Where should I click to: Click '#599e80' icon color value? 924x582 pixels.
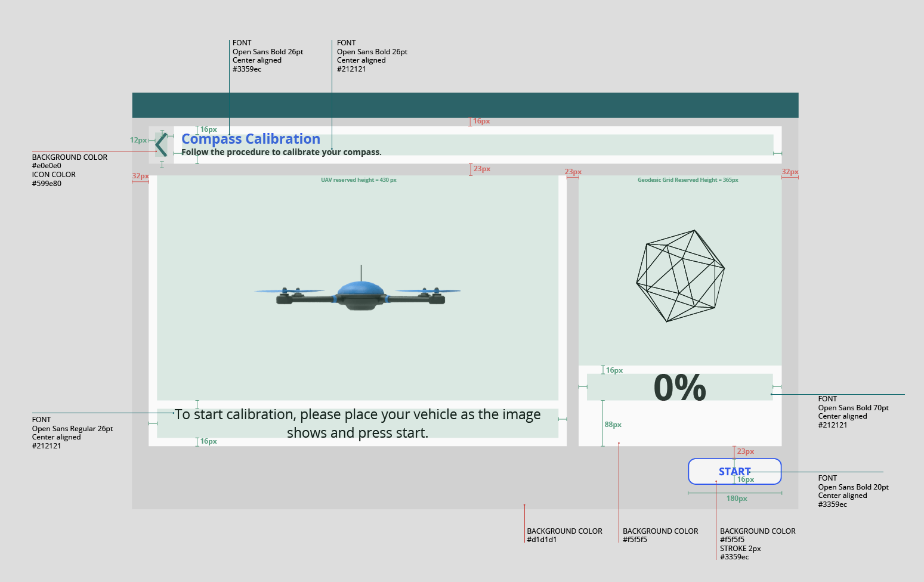(x=47, y=184)
